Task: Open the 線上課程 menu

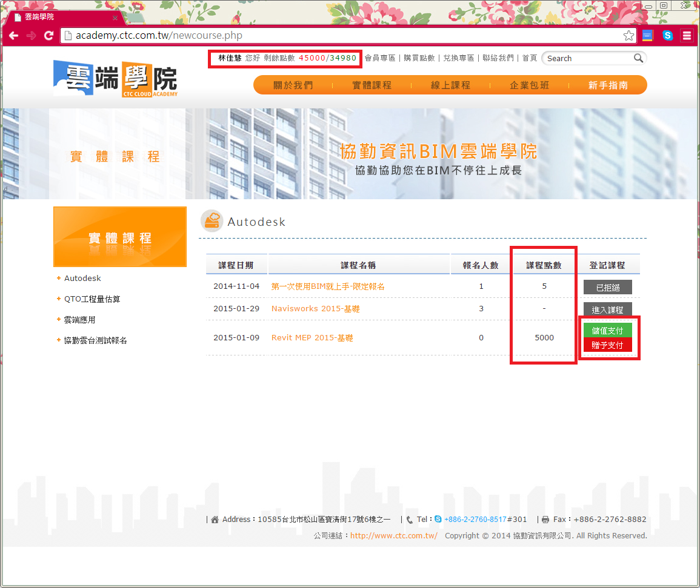Action: tap(450, 85)
